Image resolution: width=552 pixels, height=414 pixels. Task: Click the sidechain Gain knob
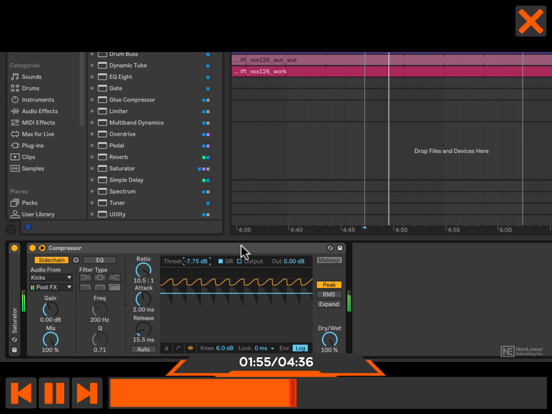[x=50, y=310]
